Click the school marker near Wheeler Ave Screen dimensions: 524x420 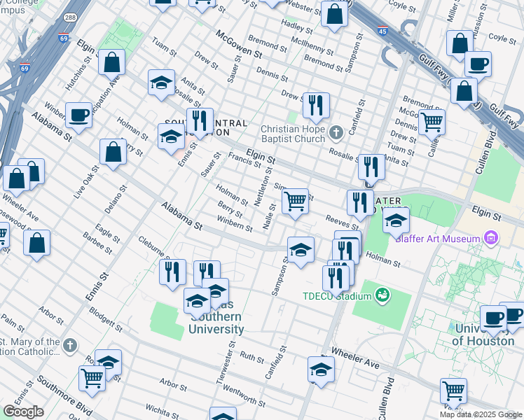tap(322, 369)
